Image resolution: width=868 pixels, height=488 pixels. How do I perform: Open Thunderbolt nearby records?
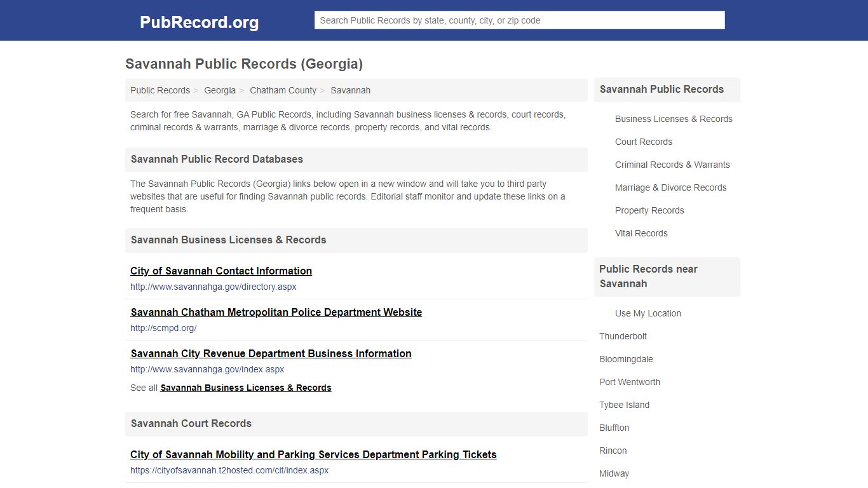click(623, 336)
